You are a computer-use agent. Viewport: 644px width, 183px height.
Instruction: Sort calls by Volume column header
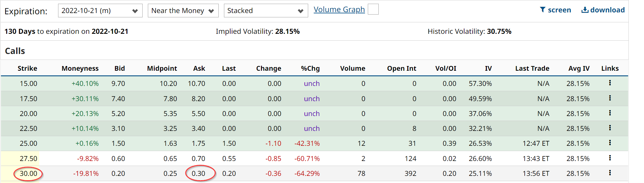coord(353,68)
